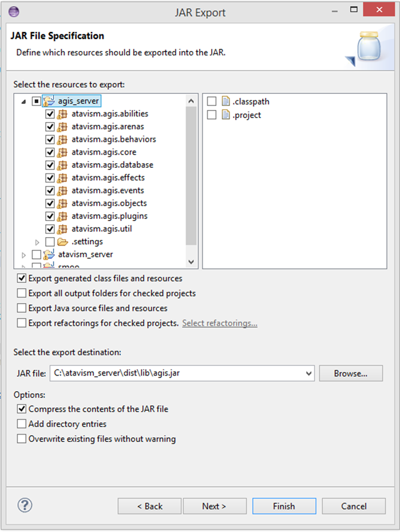The width and height of the screenshot is (400, 532).
Task: Click the agis_server project folder icon
Action: coord(49,101)
